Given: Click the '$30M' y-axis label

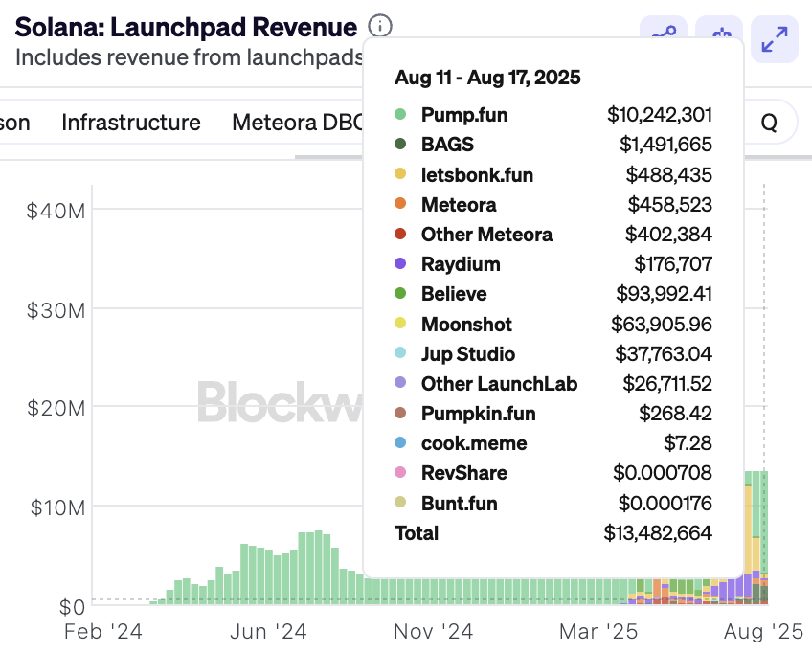Looking at the screenshot, I should pyautogui.click(x=56, y=311).
